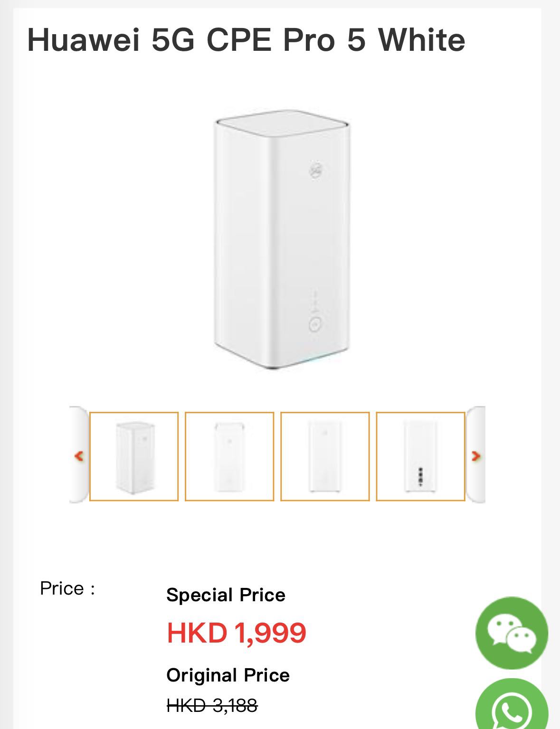Click the "Price :" label
This screenshot has height=729, width=560.
tap(67, 588)
